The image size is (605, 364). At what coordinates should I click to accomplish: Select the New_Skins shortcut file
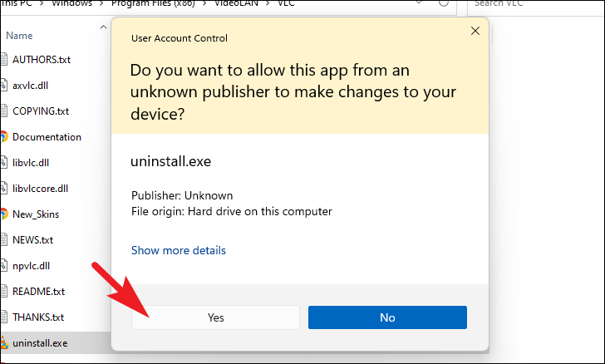pyautogui.click(x=36, y=214)
